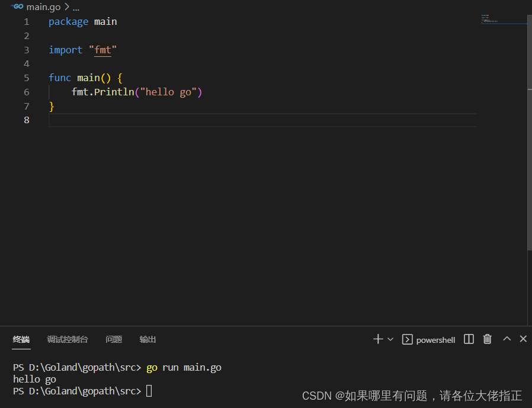Click the fmt underlined import link
This screenshot has width=532, height=408.
[102, 50]
